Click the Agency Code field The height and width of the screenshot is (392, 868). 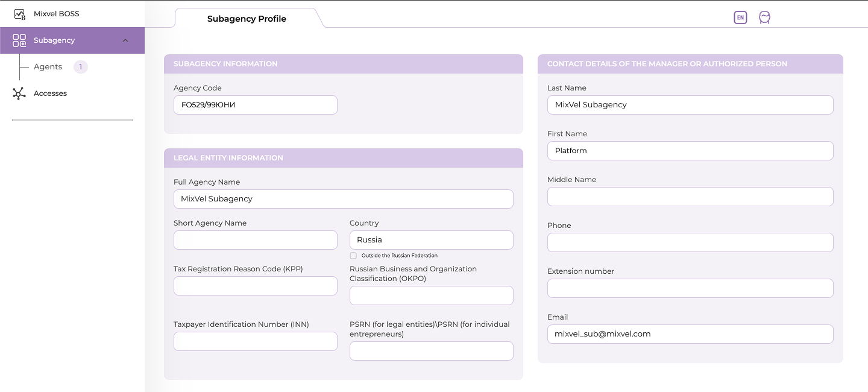(x=255, y=105)
